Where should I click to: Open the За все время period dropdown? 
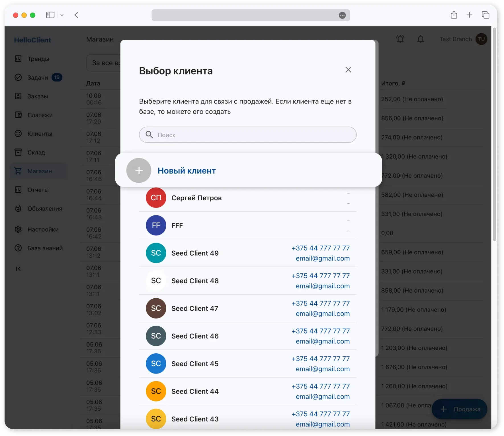coord(104,63)
